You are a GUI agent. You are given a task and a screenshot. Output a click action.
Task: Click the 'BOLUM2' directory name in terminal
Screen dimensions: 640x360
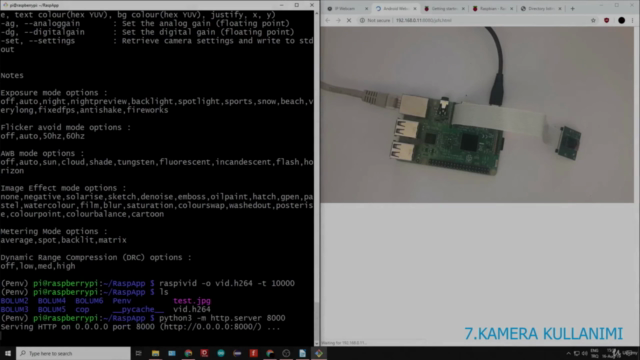click(14, 301)
